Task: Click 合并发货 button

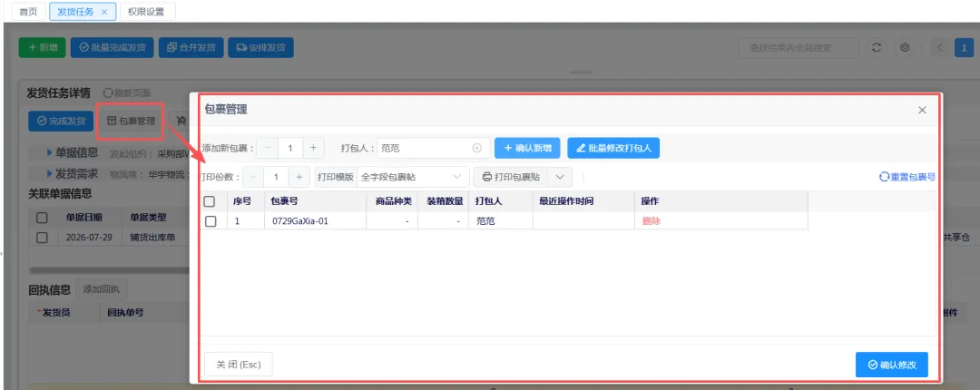Action: point(191,47)
